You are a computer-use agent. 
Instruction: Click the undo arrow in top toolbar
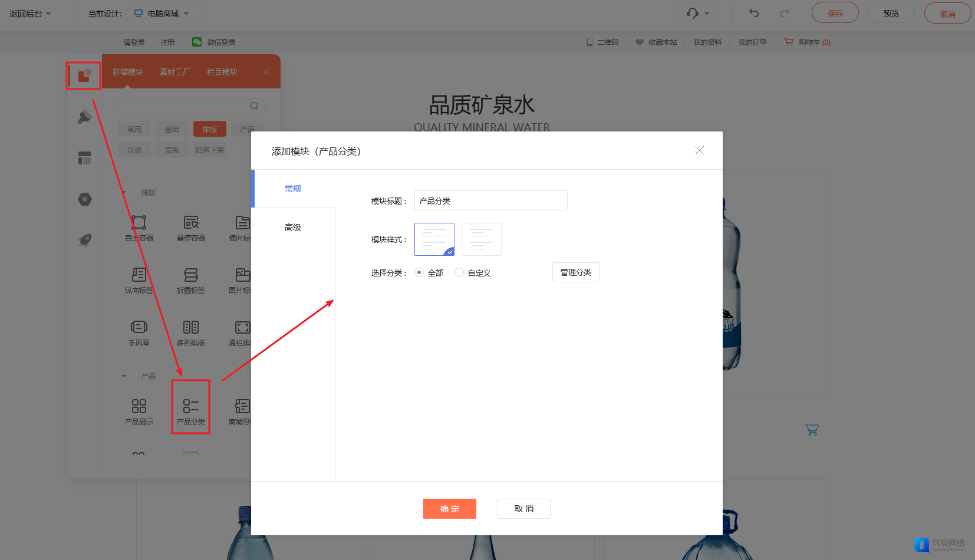click(x=754, y=13)
